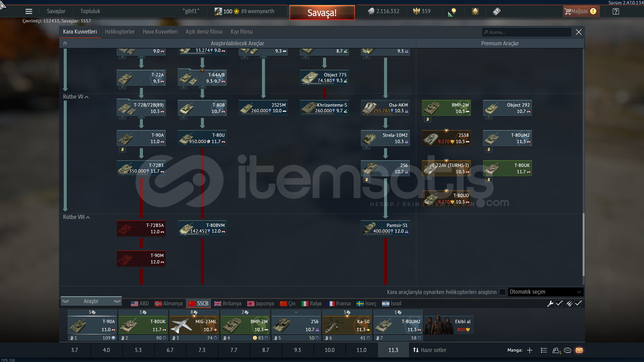644x362 pixels.
Task: Select the 10.0 battle rating preset
Action: click(329, 350)
